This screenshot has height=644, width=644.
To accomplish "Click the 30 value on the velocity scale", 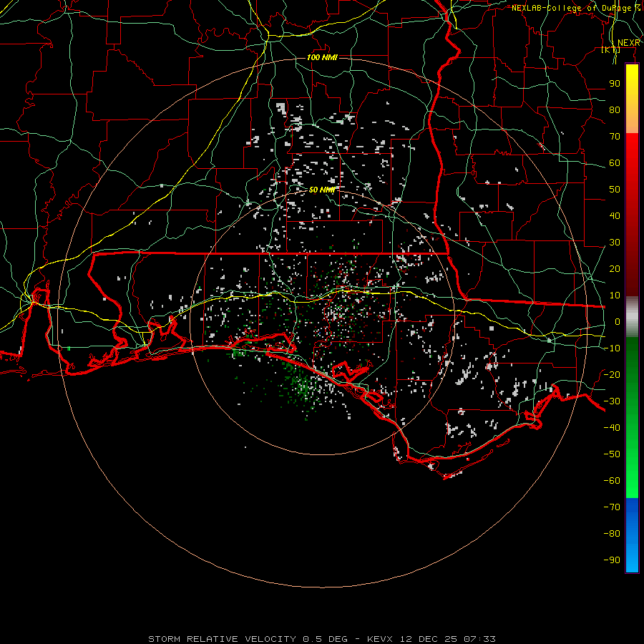I will tap(615, 243).
